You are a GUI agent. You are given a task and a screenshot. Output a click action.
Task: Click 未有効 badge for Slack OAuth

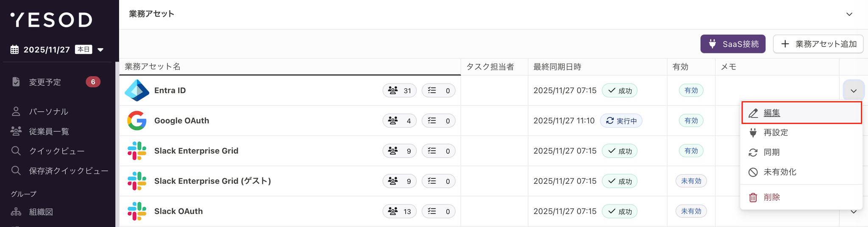click(x=691, y=211)
